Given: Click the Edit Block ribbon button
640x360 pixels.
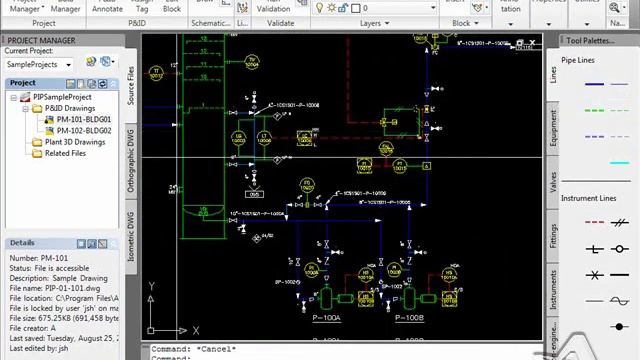Looking at the screenshot, I should click(171, 7).
